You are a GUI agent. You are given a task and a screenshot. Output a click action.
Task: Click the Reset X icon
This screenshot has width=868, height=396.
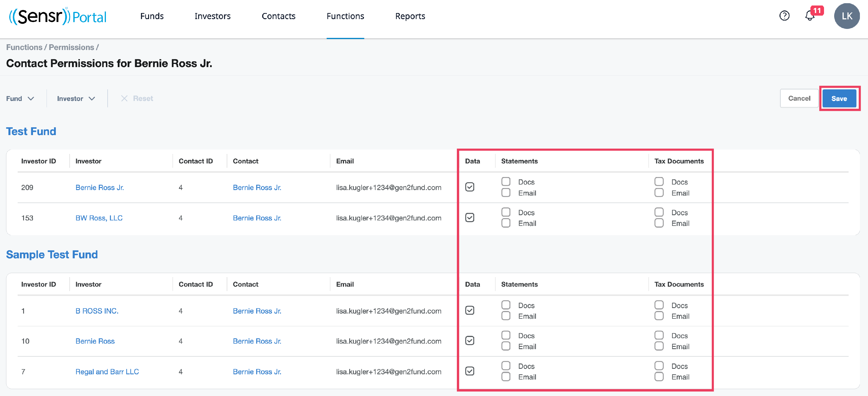[x=124, y=98]
